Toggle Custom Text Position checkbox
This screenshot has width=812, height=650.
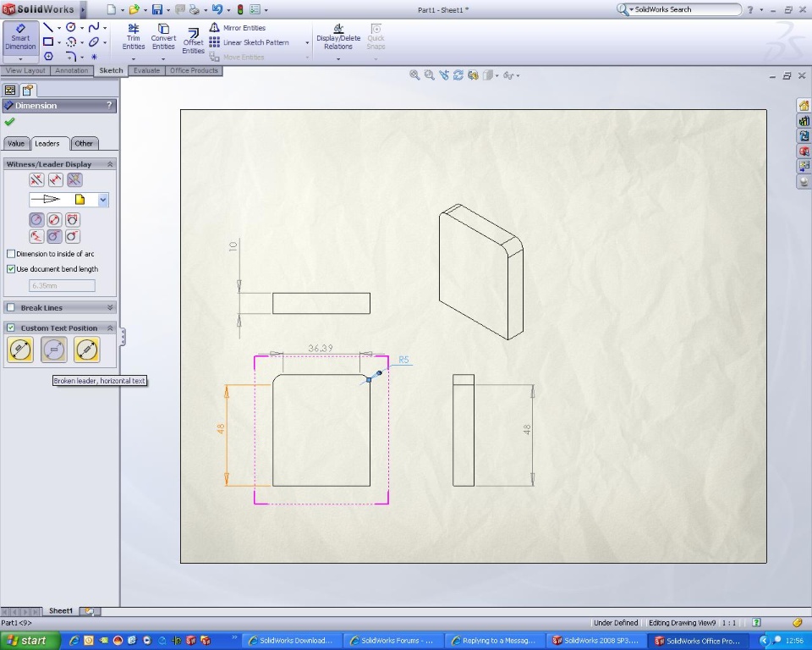coord(11,328)
